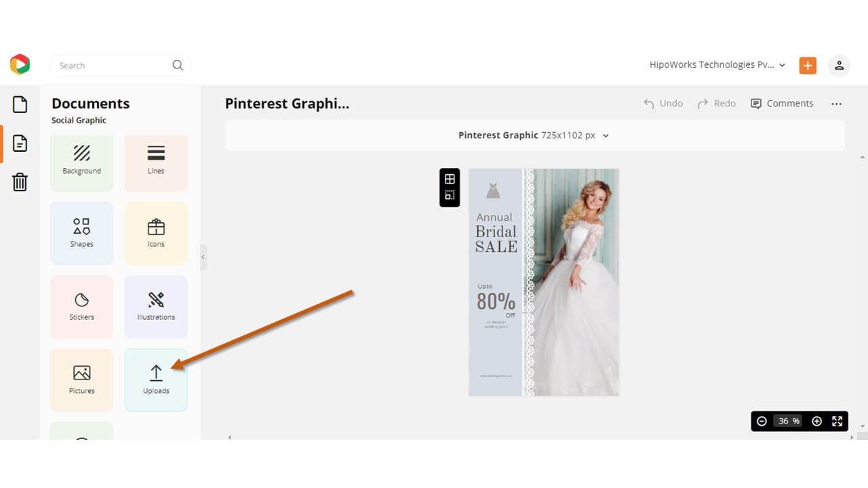
Task: Collapse the left sidebar with the chevron
Action: [x=203, y=258]
